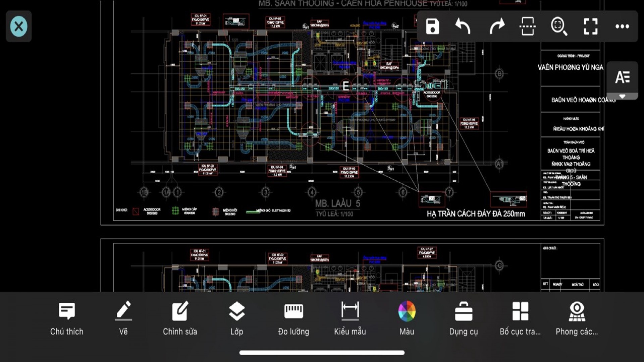The width and height of the screenshot is (644, 362).
Task: Close the drawing with the X button
Action: (x=19, y=26)
